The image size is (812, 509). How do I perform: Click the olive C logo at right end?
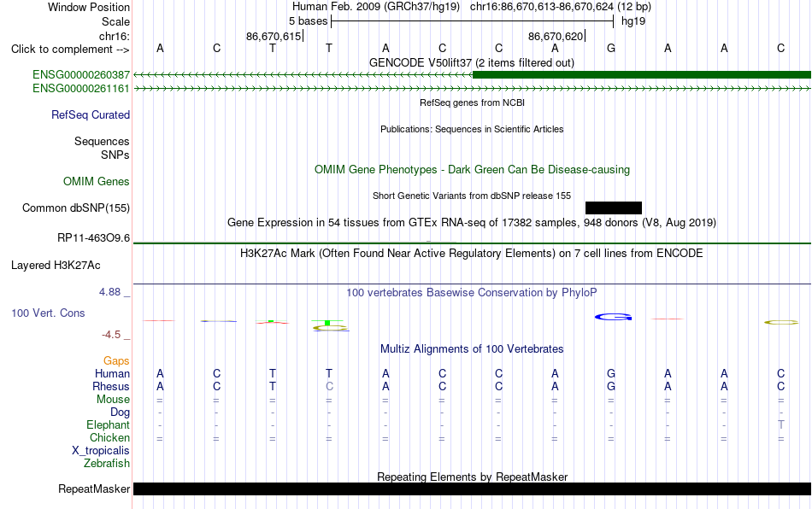(x=781, y=322)
